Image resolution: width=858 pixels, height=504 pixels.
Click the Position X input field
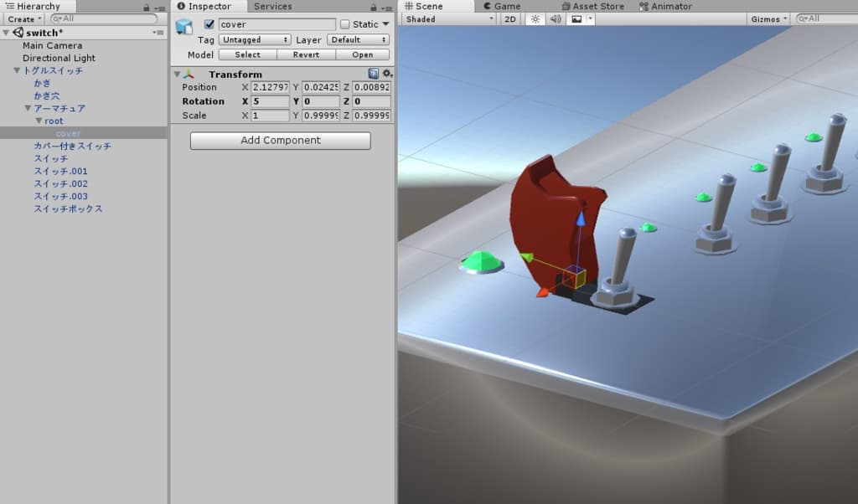[270, 87]
